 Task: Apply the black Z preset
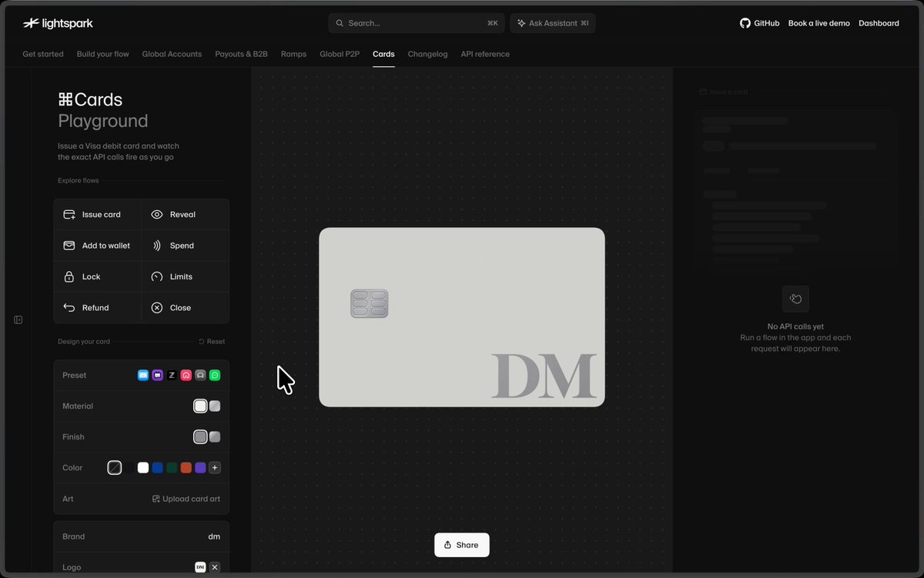pyautogui.click(x=172, y=375)
